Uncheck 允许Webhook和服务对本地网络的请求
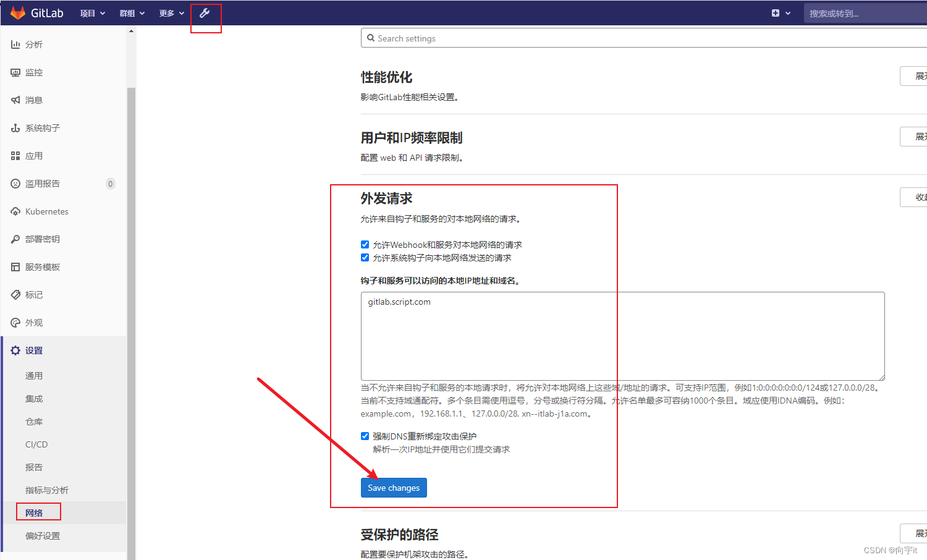Screen dimensions: 927x560 (365, 244)
